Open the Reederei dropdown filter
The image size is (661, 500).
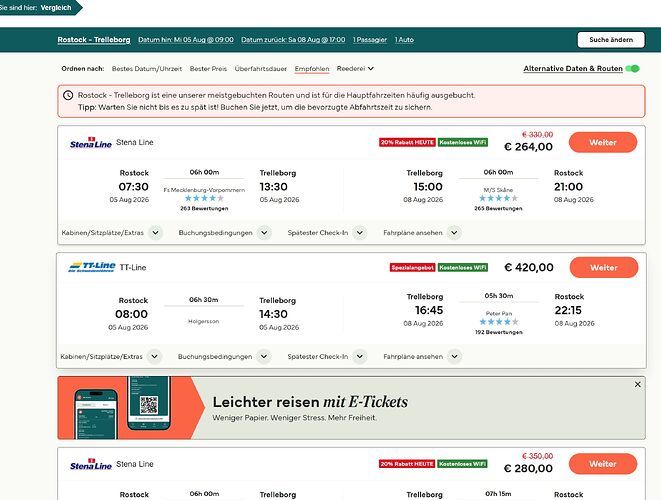(355, 68)
